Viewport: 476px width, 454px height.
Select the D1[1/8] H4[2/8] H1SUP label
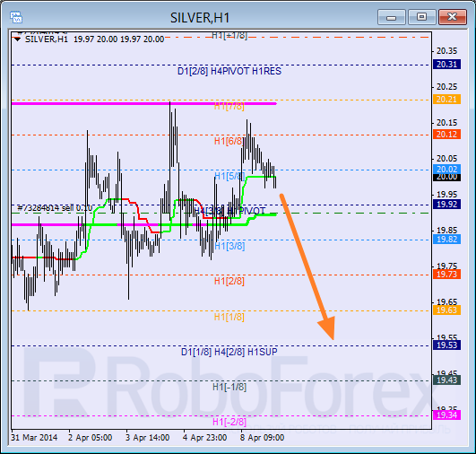(x=229, y=353)
